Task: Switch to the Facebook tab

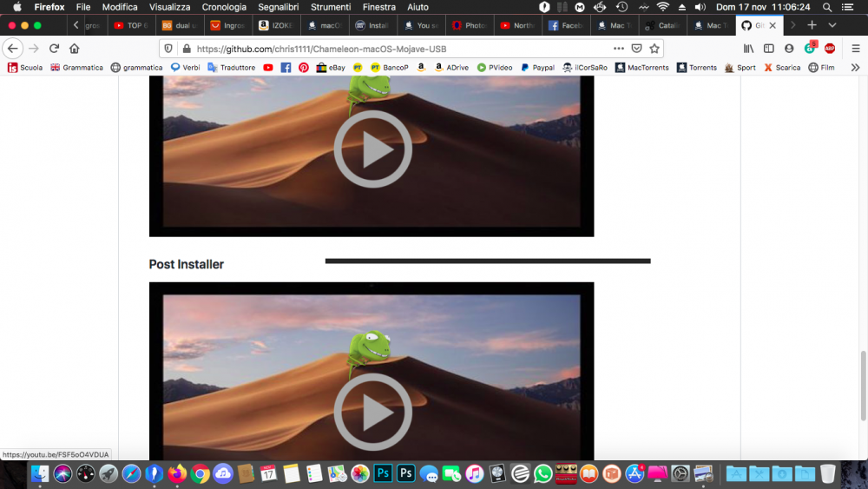Action: point(566,25)
